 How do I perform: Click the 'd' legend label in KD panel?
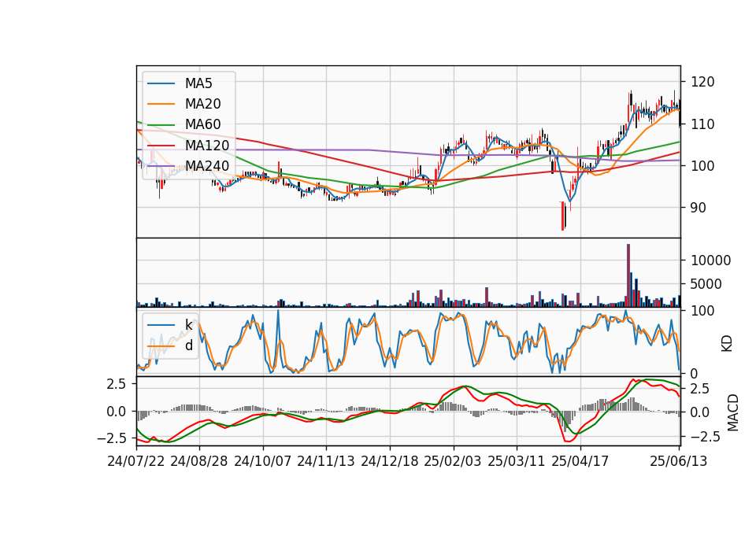188,345
